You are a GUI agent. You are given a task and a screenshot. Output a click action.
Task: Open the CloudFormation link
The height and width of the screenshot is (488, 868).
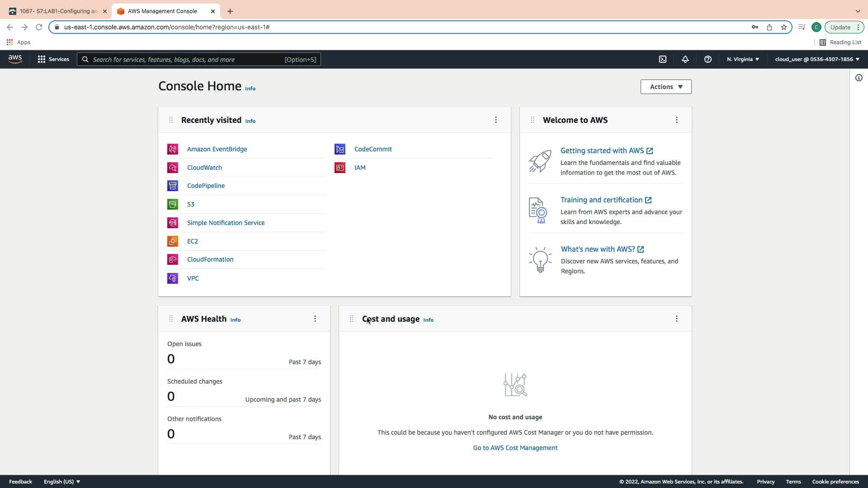210,259
